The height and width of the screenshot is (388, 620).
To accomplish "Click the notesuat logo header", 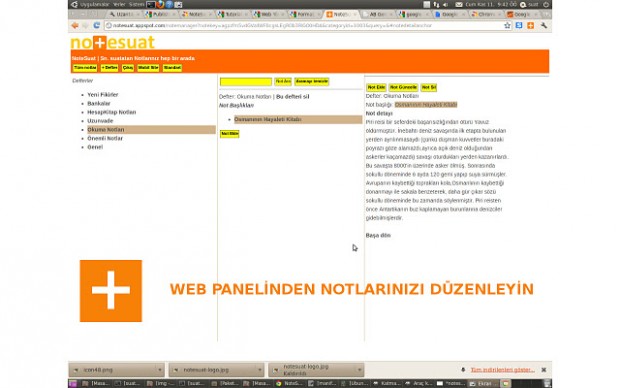I will [x=112, y=42].
